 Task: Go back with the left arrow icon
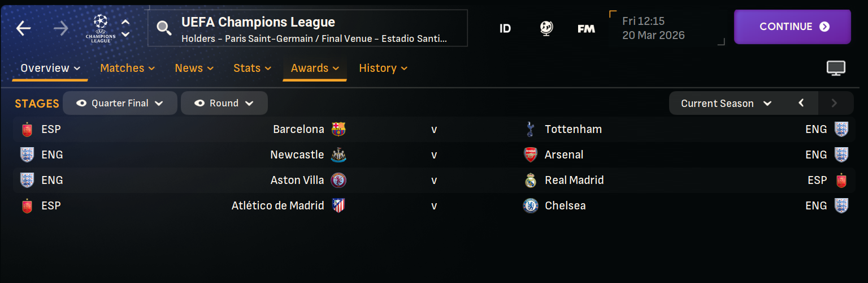tap(24, 28)
